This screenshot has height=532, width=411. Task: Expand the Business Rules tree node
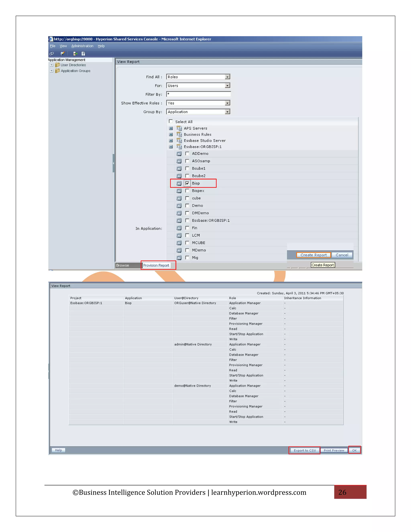[171, 135]
